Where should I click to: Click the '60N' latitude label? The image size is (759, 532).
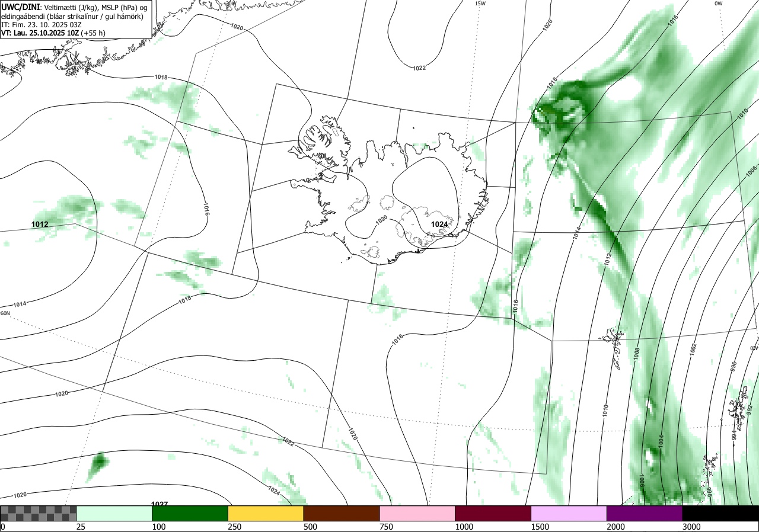[5, 313]
